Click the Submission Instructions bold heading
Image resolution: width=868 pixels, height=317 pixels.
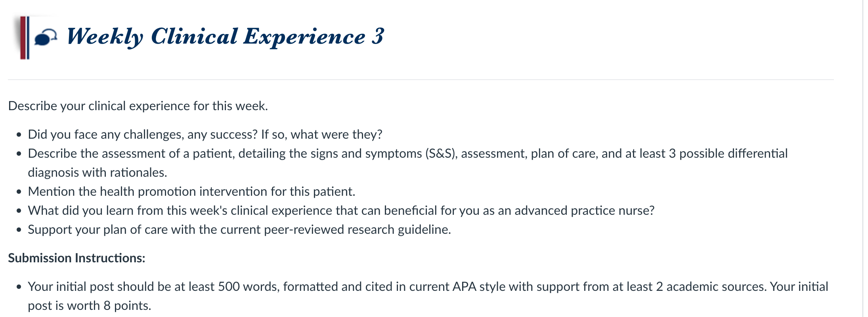[76, 258]
